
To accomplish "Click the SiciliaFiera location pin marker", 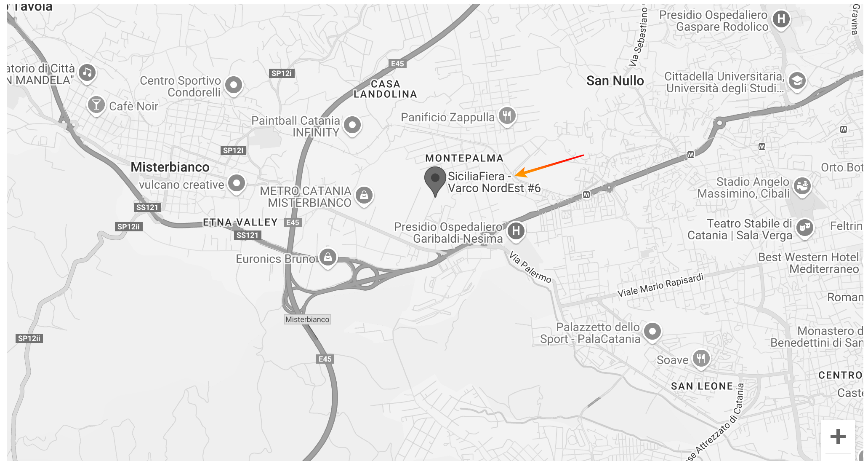I will click(x=435, y=181).
